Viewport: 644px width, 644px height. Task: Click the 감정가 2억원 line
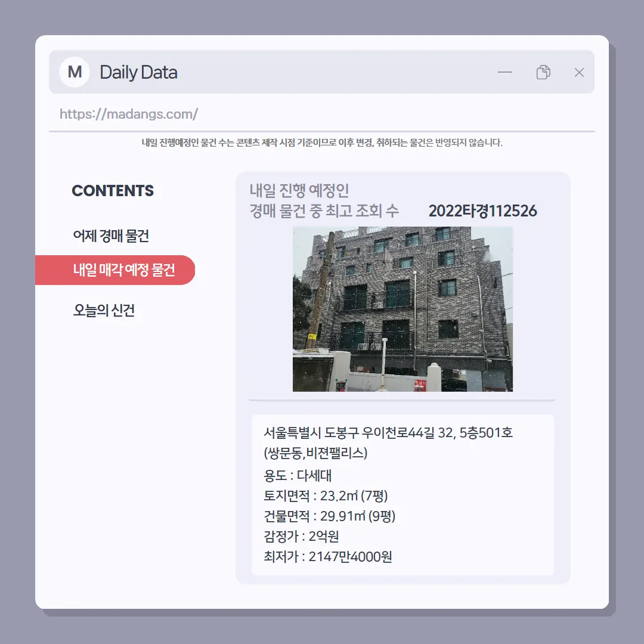(x=301, y=536)
